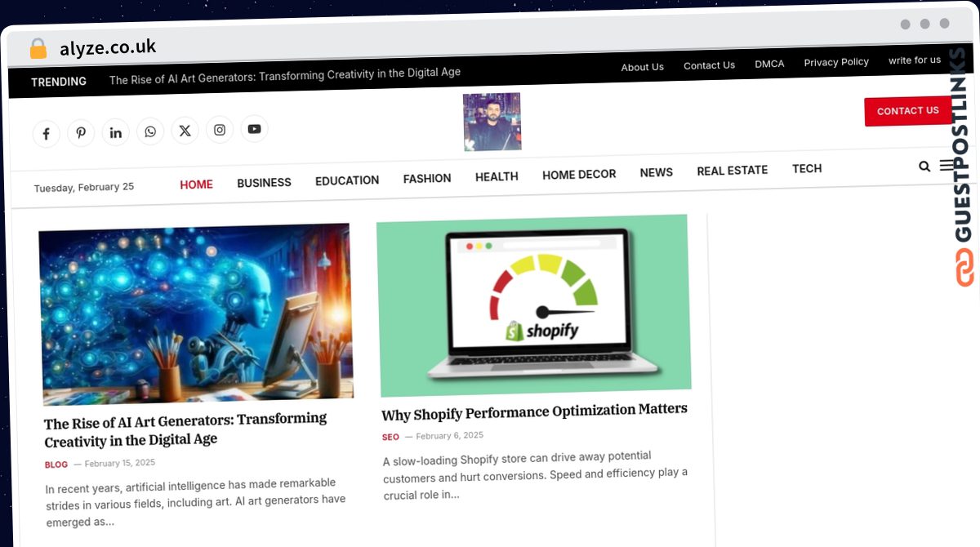Click the trending headline about AI Art Generators

point(285,76)
